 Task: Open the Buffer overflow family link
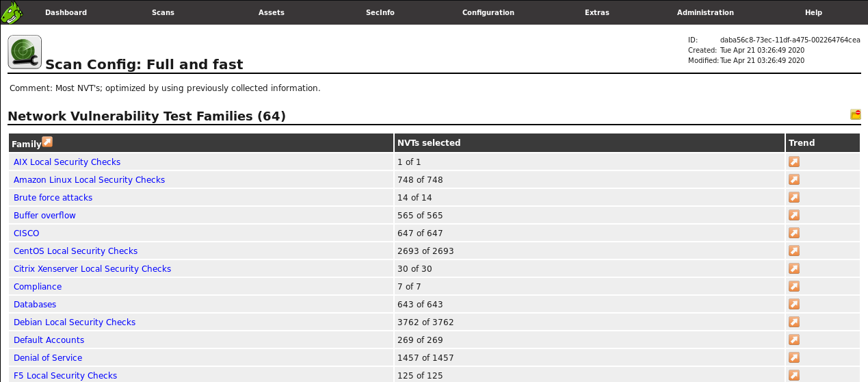pos(44,216)
